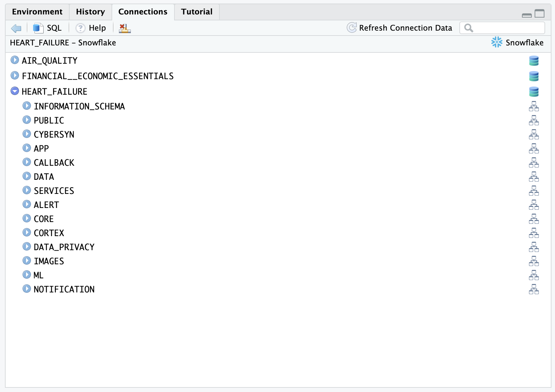Image resolution: width=555 pixels, height=392 pixels.
Task: Expand the APP schema
Action: tap(27, 148)
